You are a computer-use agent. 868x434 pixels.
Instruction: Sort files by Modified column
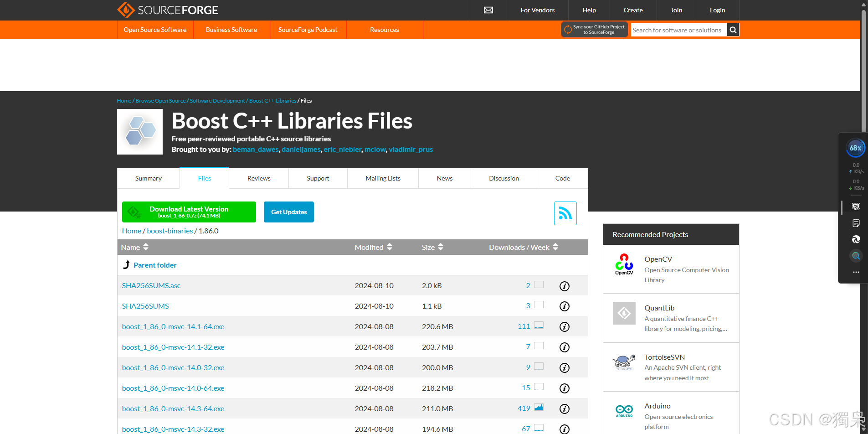coord(373,247)
